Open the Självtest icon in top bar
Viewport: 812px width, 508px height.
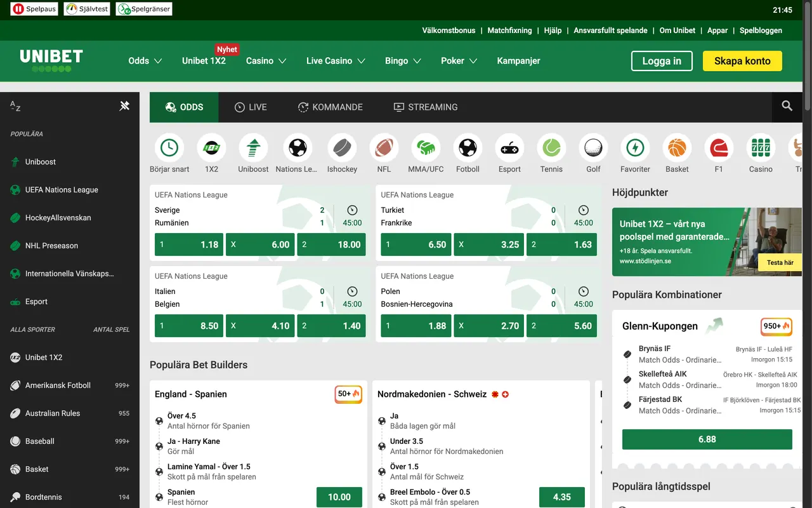tap(87, 9)
